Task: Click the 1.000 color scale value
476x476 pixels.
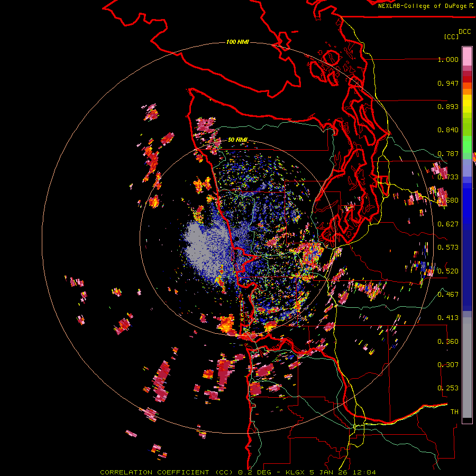Action: pos(448,59)
